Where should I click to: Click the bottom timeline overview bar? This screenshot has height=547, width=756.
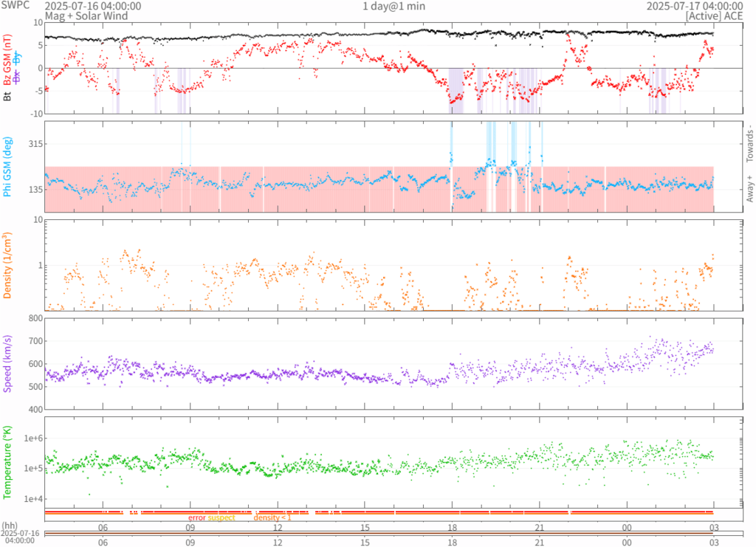point(379,534)
